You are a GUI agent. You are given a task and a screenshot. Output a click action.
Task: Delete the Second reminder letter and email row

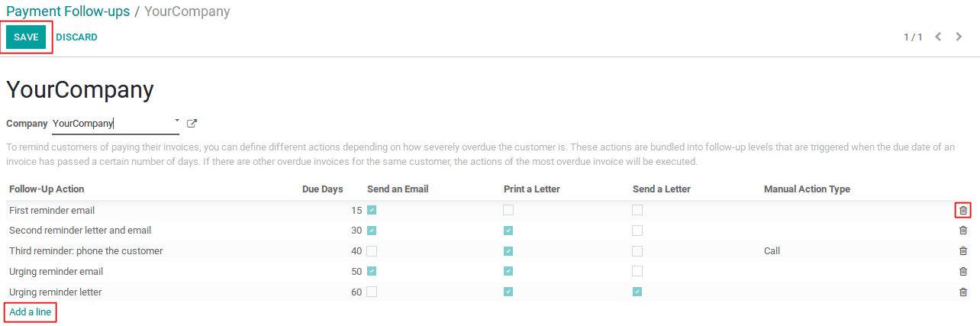962,231
